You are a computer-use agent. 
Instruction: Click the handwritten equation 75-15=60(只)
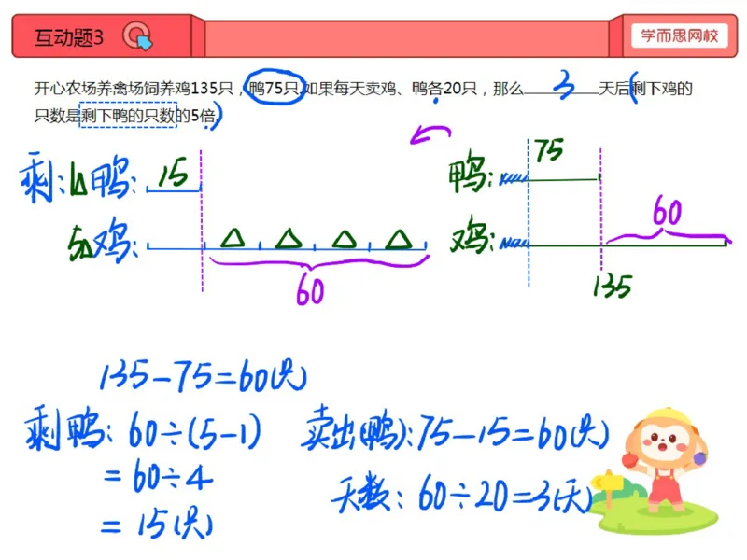coord(514,432)
